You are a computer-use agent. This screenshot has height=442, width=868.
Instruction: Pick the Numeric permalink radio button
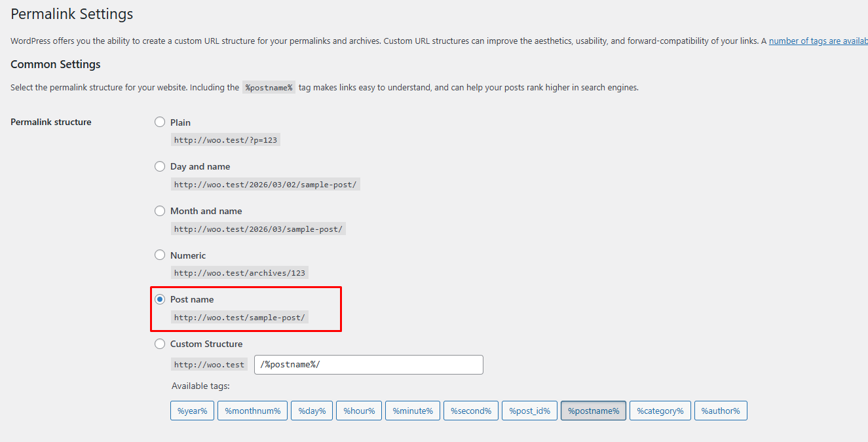(160, 255)
